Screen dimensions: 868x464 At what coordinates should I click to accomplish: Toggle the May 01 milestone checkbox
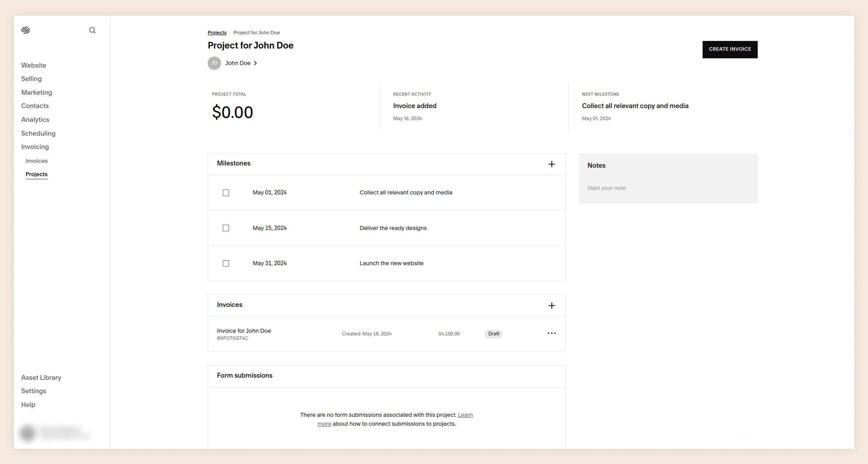point(226,192)
